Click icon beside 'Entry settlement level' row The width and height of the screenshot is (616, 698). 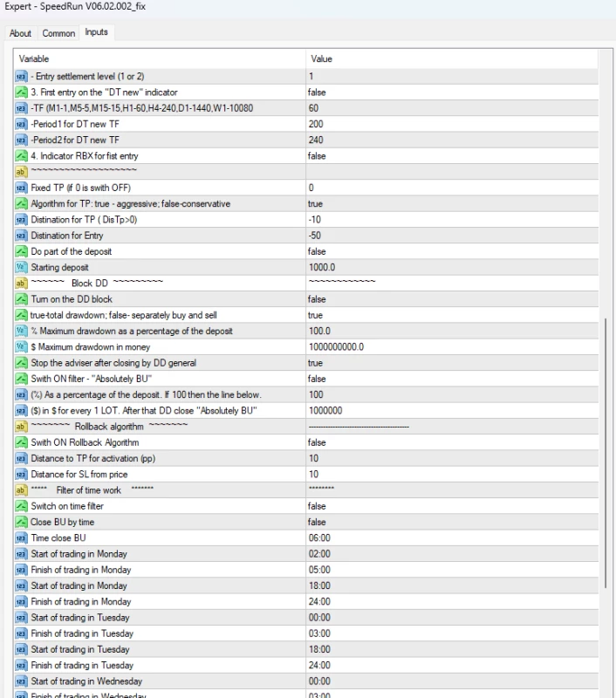tap(22, 77)
